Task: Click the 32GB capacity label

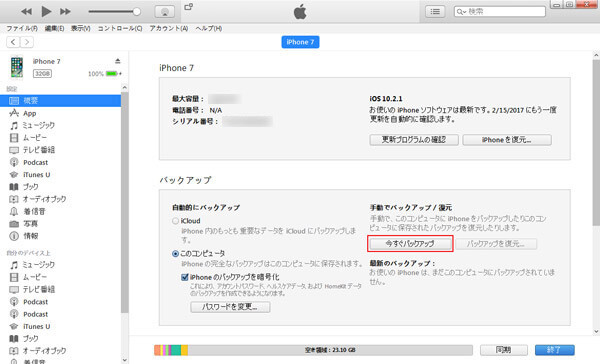Action: coord(42,73)
